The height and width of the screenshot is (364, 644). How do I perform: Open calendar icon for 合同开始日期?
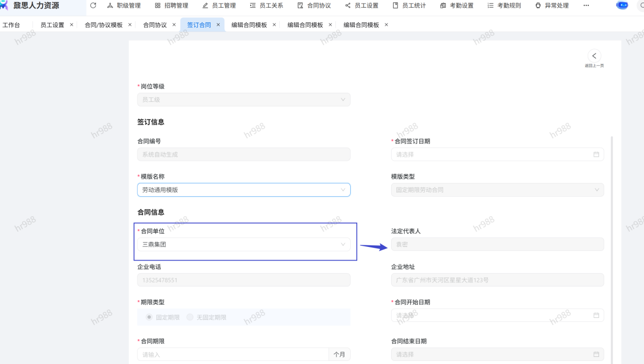596,315
